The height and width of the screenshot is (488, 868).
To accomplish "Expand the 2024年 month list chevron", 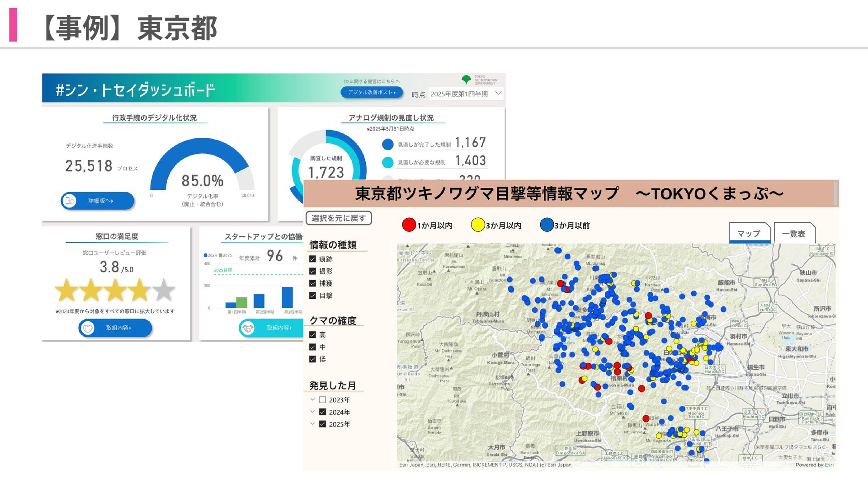I will point(312,412).
